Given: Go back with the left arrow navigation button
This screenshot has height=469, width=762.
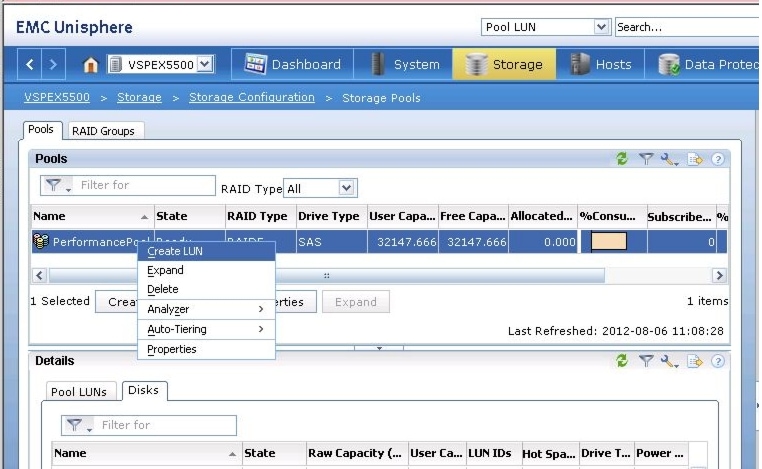Looking at the screenshot, I should pos(30,64).
